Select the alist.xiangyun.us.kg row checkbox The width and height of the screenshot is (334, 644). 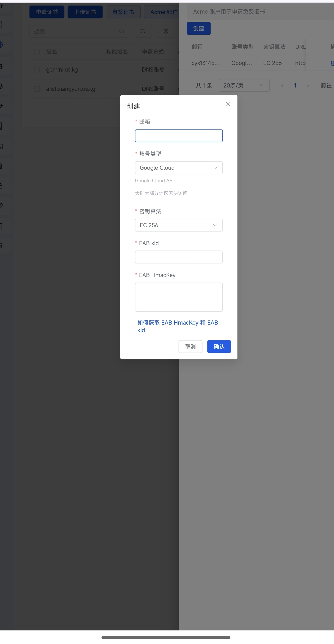tap(37, 89)
